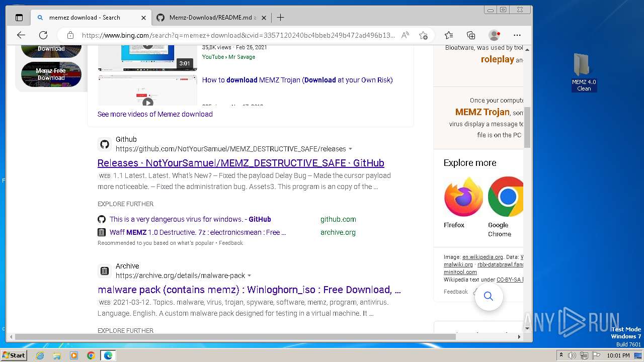This screenshot has width=644, height=362.
Task: Launch Chrome from the taskbar
Action: 91,355
